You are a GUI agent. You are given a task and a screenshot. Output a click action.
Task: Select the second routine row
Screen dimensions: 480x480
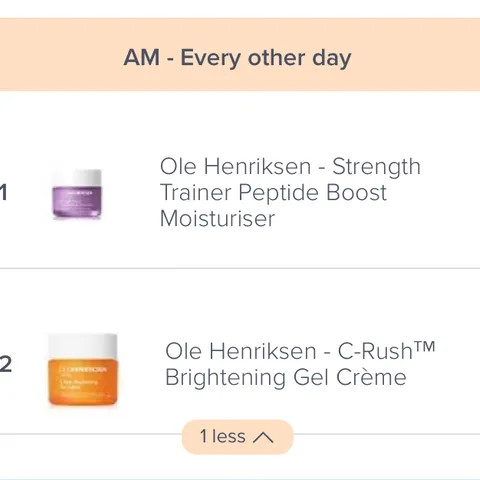click(x=240, y=351)
